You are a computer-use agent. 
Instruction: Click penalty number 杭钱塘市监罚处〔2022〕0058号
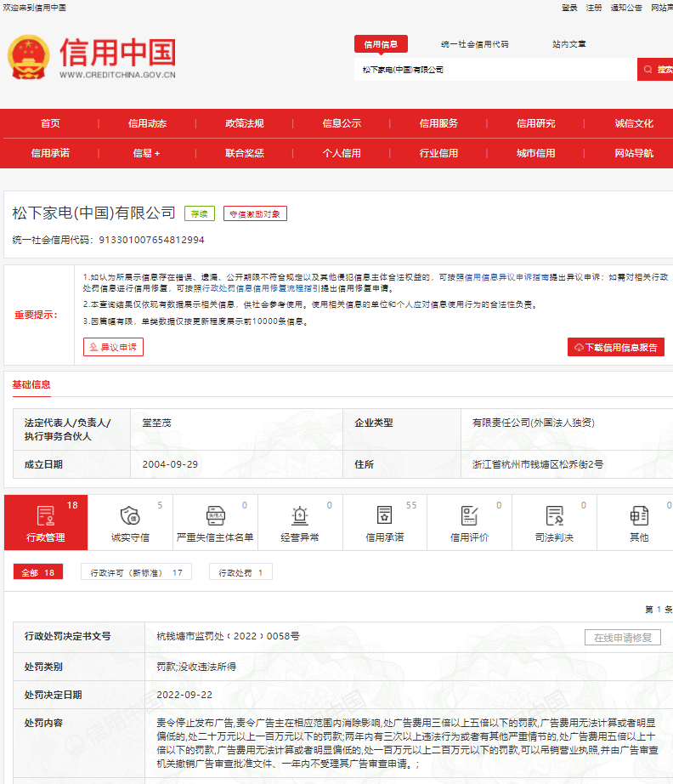(228, 636)
